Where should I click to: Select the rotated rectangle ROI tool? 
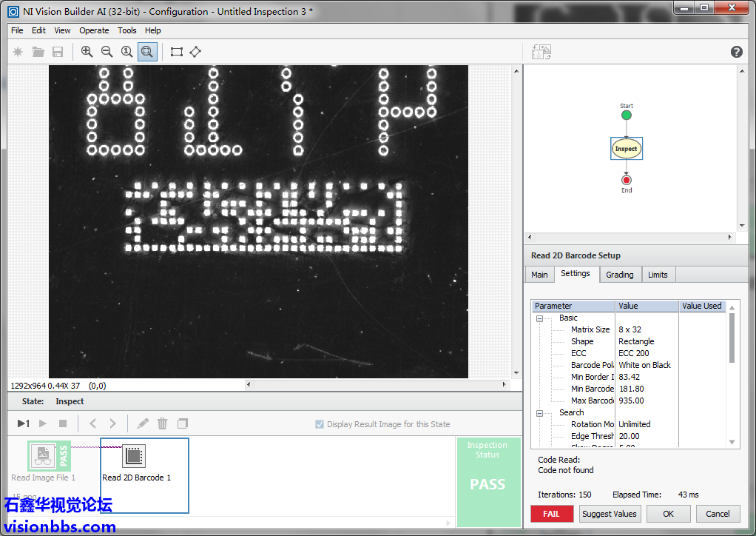coord(195,52)
